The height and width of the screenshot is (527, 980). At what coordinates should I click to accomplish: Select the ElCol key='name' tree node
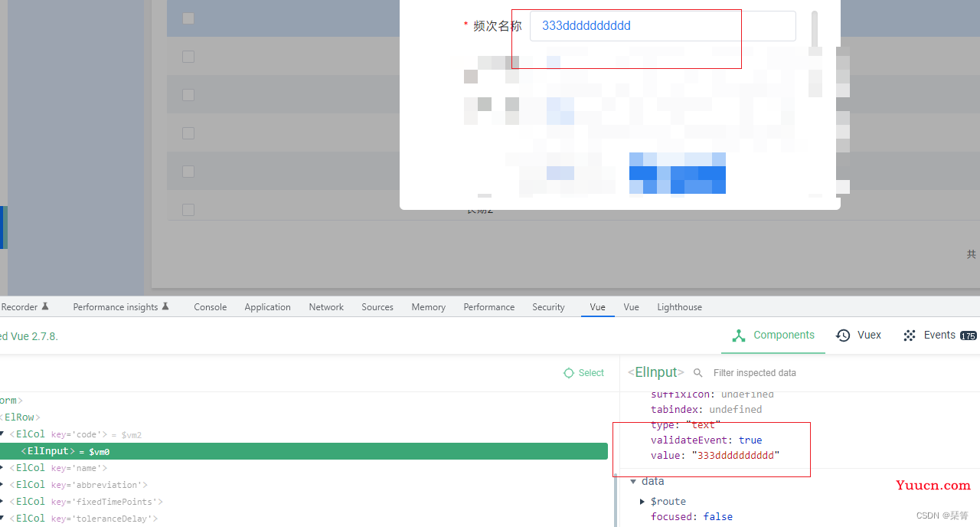(x=58, y=468)
